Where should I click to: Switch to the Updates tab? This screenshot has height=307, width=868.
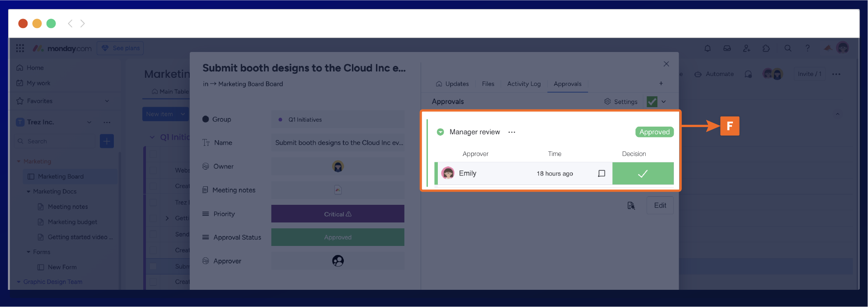pos(452,84)
